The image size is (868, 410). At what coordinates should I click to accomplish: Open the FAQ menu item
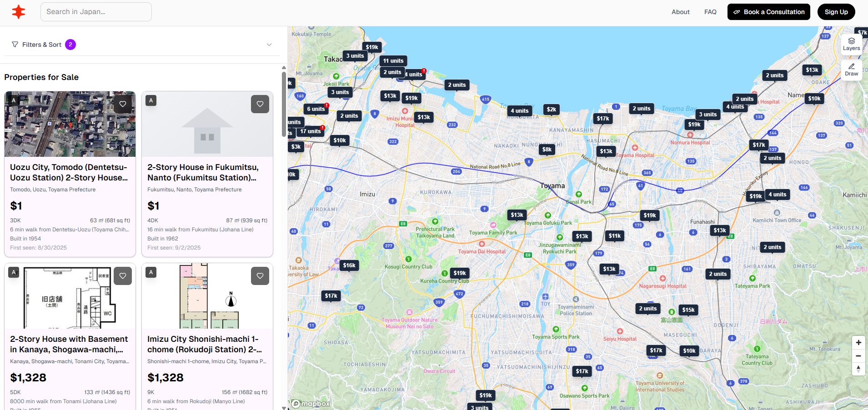(710, 12)
